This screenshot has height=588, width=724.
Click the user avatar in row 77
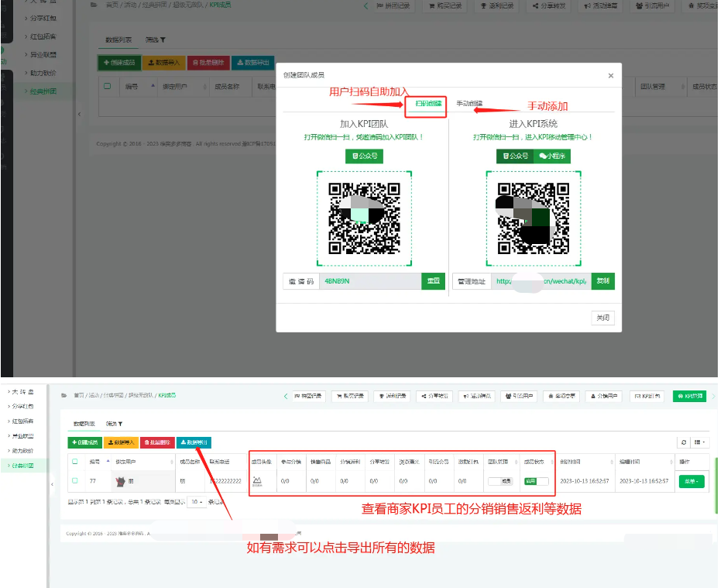(x=121, y=481)
